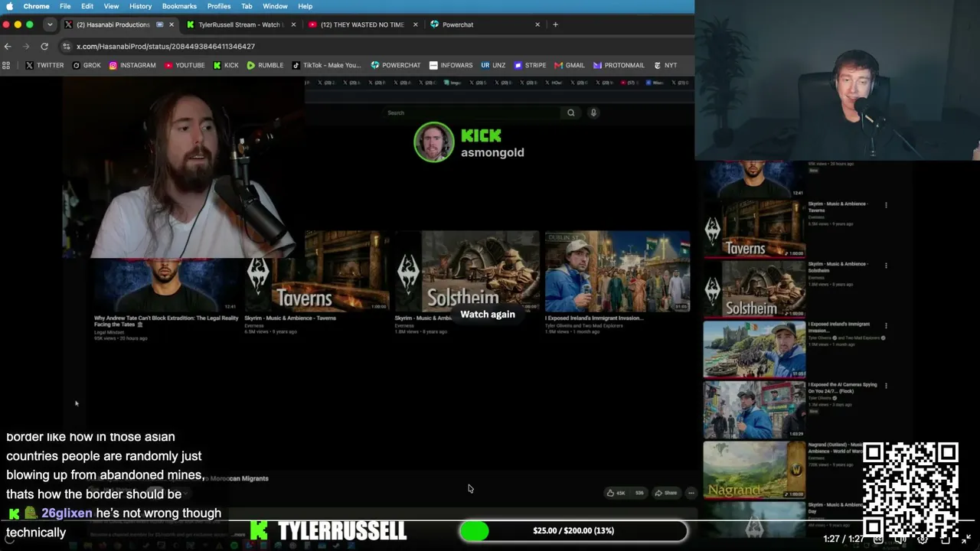Go back to the previous page

pos(8,46)
